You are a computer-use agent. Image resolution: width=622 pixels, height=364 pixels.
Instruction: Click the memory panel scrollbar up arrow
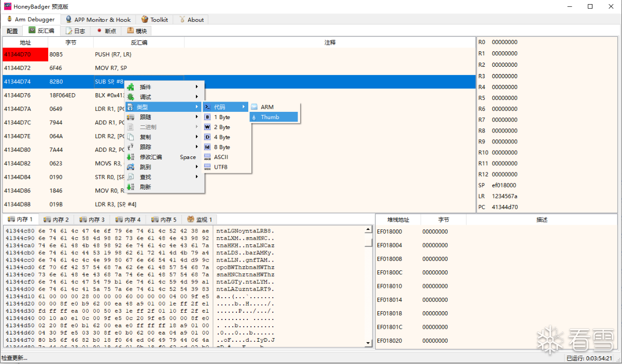pyautogui.click(x=369, y=229)
